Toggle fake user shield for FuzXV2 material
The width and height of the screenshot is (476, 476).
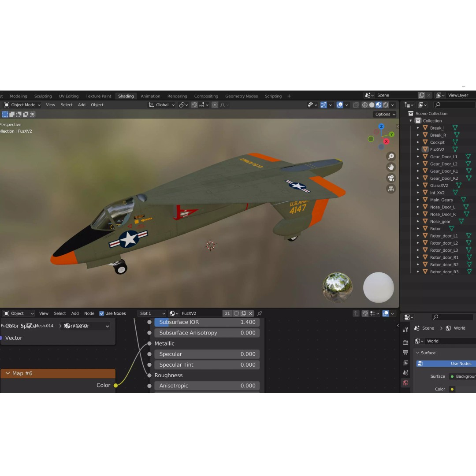pyautogui.click(x=236, y=313)
